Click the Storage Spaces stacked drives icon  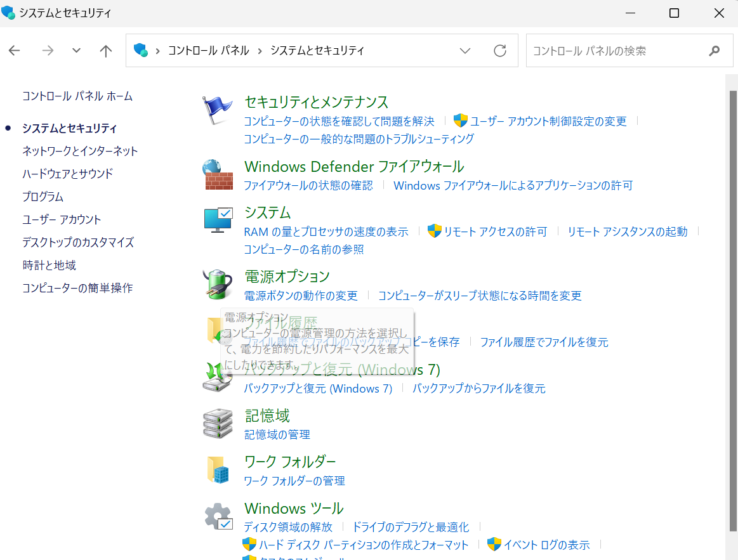pyautogui.click(x=218, y=422)
